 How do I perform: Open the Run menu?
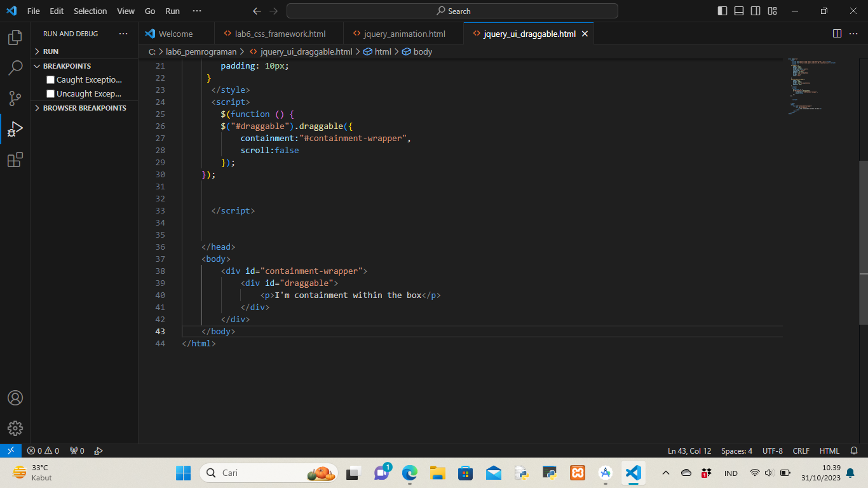pos(172,11)
